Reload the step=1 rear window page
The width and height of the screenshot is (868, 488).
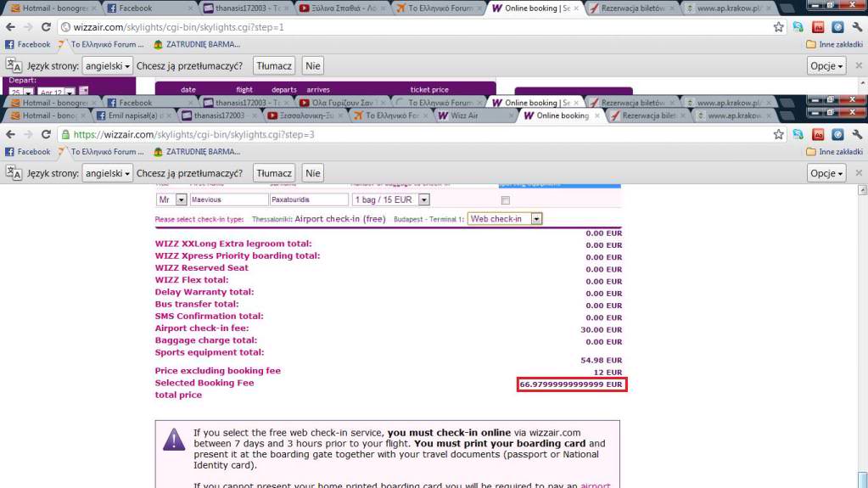click(46, 27)
